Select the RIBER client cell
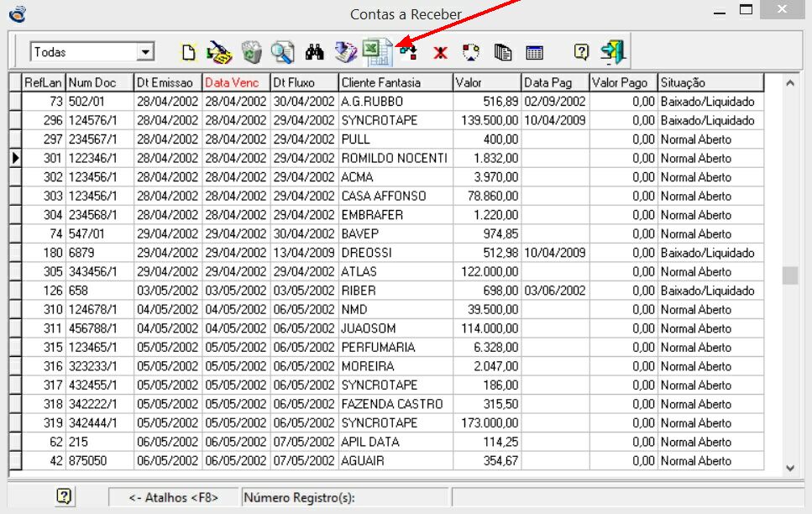 pyautogui.click(x=396, y=291)
